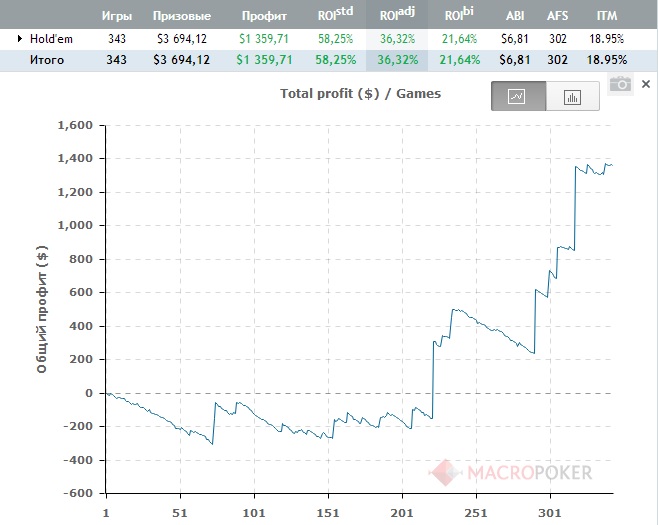The height and width of the screenshot is (525, 658).
Task: Sort by ROI adj column header
Action: [397, 14]
